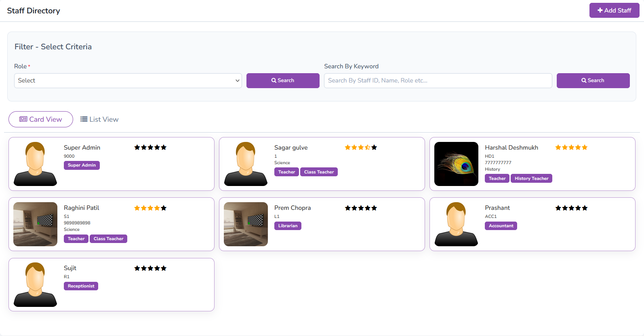Click Prem Chopra's profile photo
This screenshot has height=336, width=644.
[x=246, y=224]
